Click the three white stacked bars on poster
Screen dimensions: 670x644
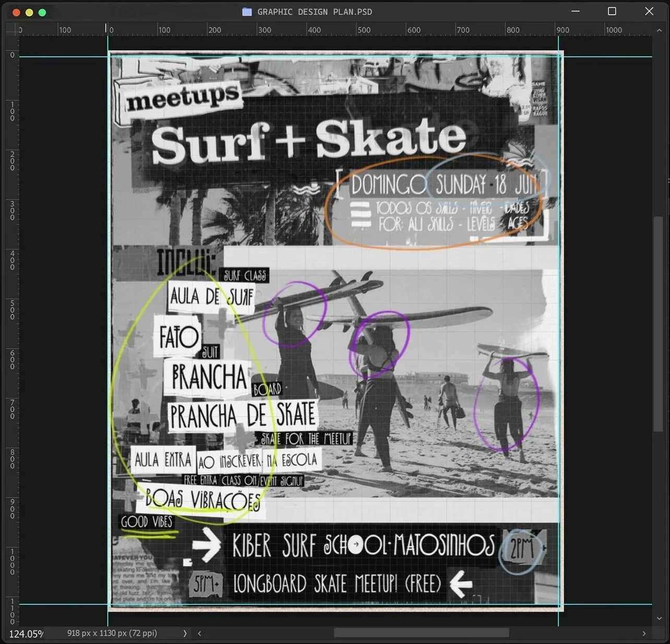tap(361, 215)
